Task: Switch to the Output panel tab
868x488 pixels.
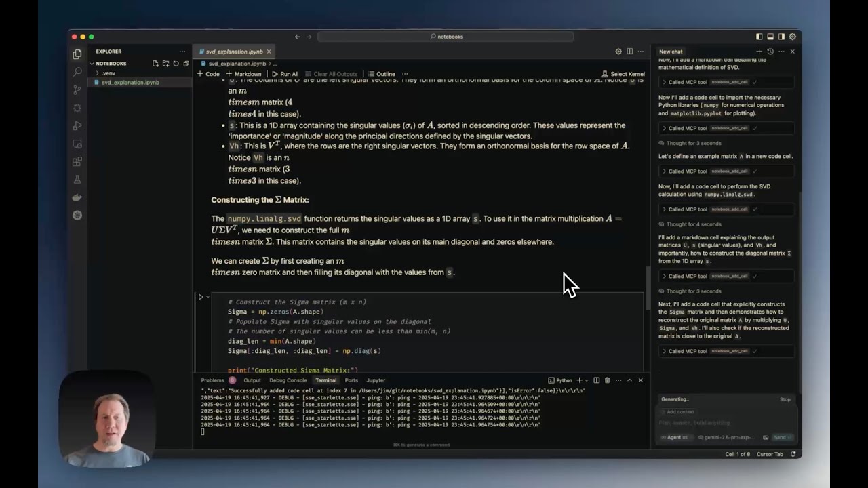Action: pos(252,380)
